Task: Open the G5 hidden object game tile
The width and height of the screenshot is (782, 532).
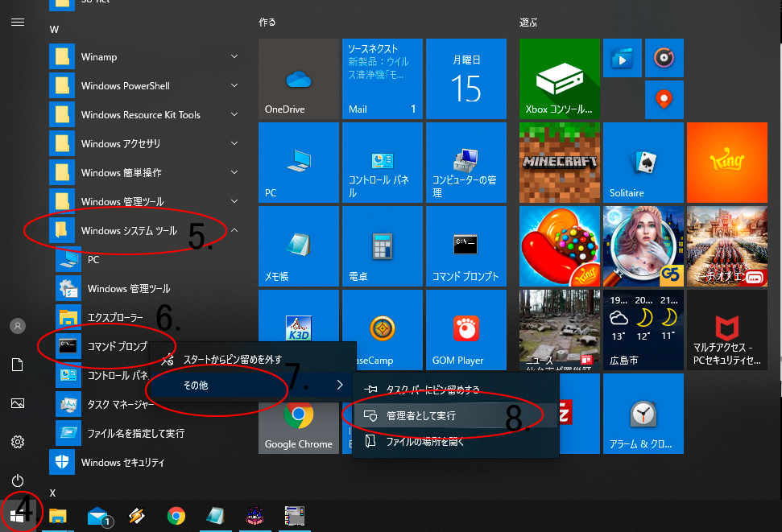Action: [x=643, y=246]
